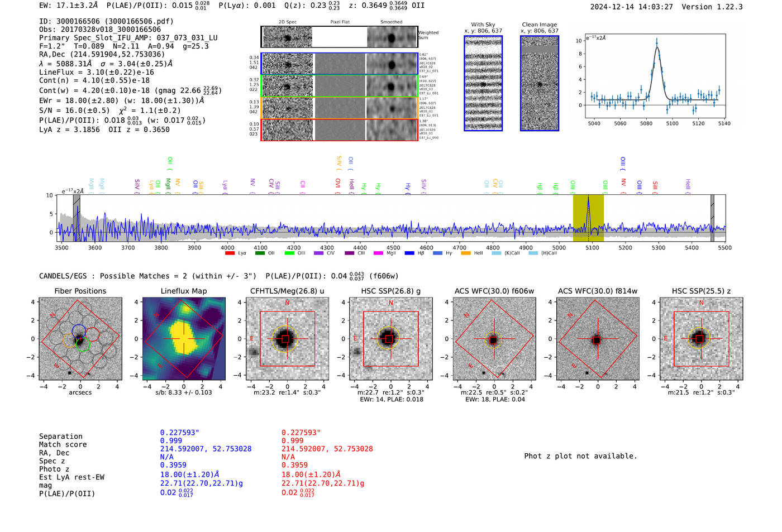Image resolution: width=782 pixels, height=532 pixels.
Task: Click the purple CIV legend swatch
Action: click(319, 253)
